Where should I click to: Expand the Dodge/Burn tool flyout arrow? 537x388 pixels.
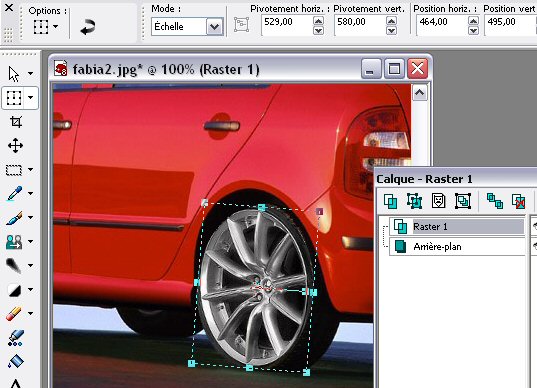click(x=30, y=289)
